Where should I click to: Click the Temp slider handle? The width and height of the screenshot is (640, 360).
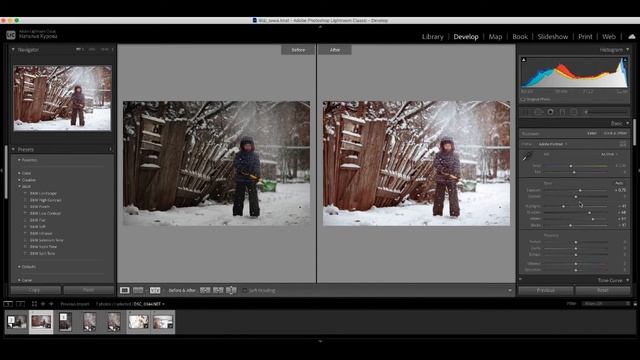point(571,166)
